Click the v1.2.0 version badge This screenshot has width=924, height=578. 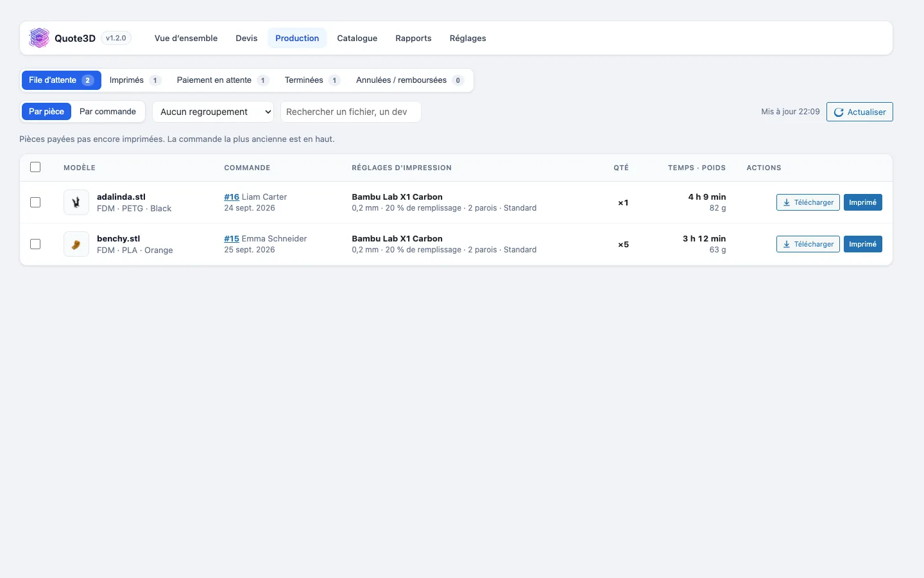[116, 38]
